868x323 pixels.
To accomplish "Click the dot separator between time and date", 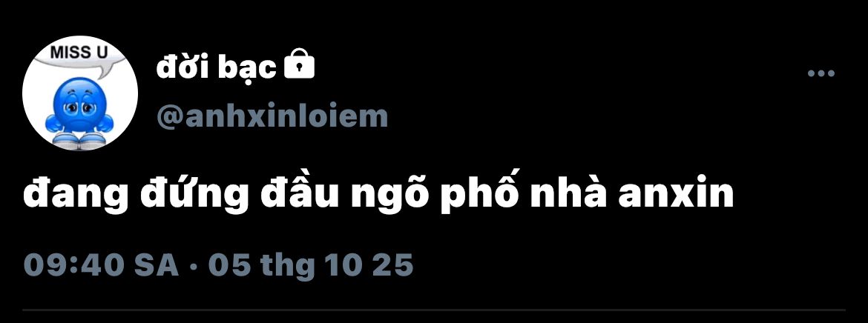I will tap(194, 266).
